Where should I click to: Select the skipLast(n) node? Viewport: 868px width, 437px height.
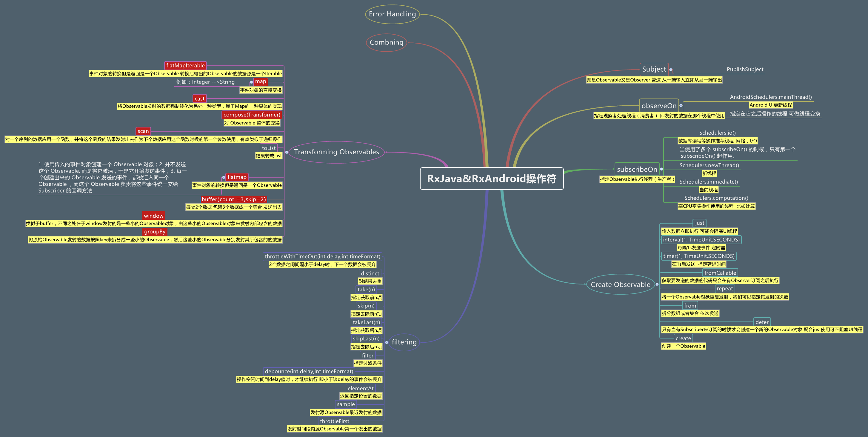coord(366,338)
